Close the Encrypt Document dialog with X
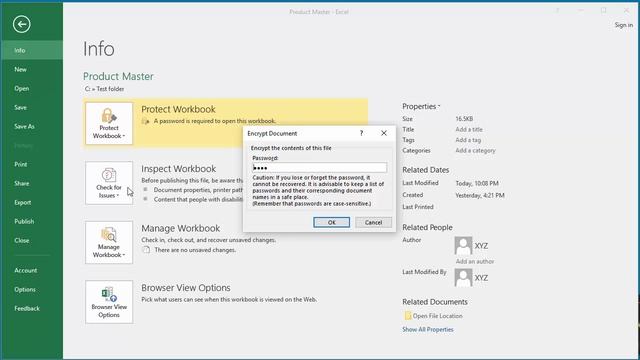The height and width of the screenshot is (360, 640). (x=384, y=133)
